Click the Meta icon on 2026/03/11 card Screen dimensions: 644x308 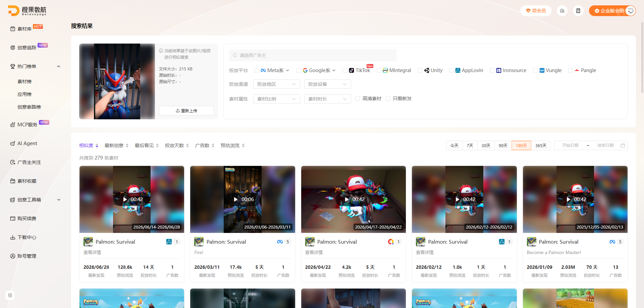tap(280, 242)
